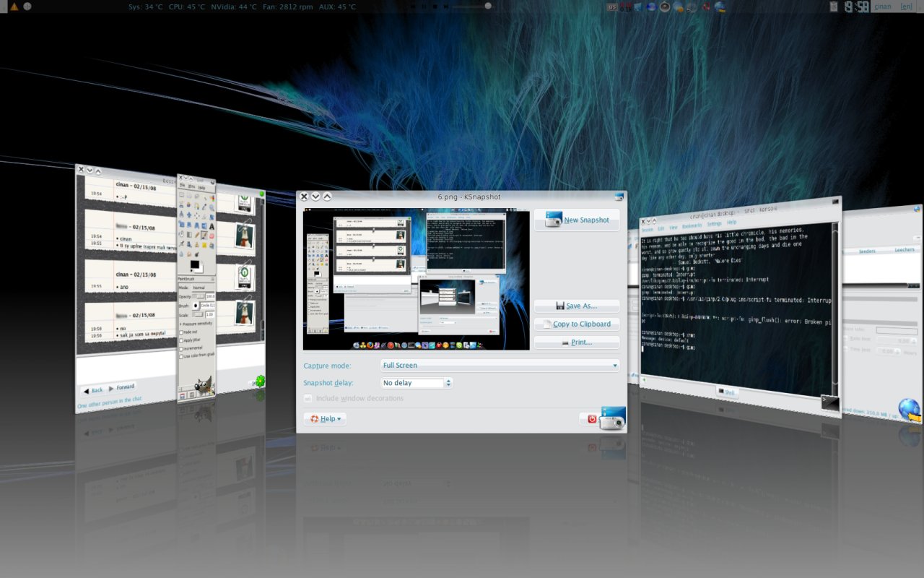Screen dimensions: 924x578
Task: Open the File menu in GIMP toolbox
Action: [x=182, y=186]
